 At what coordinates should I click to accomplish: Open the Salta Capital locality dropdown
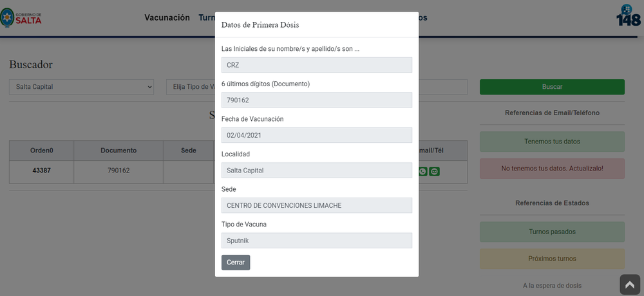click(81, 87)
